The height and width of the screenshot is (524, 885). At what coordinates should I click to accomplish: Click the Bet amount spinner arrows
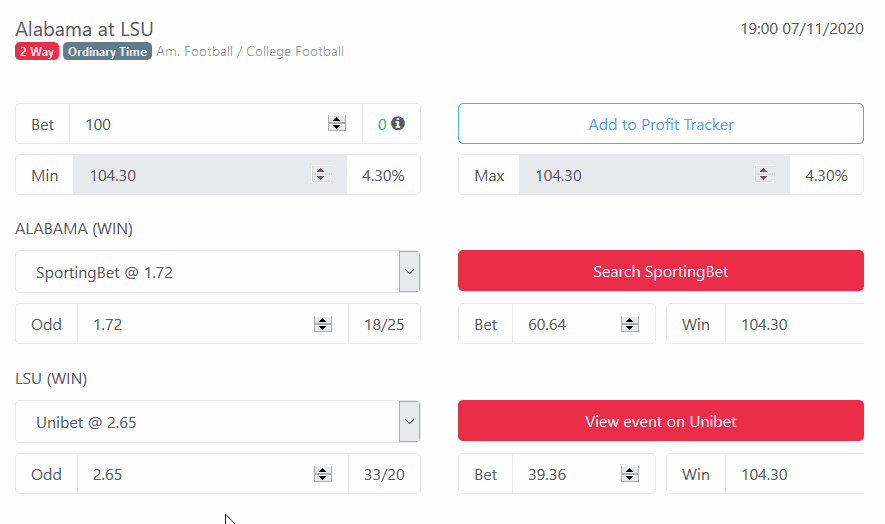coord(337,124)
